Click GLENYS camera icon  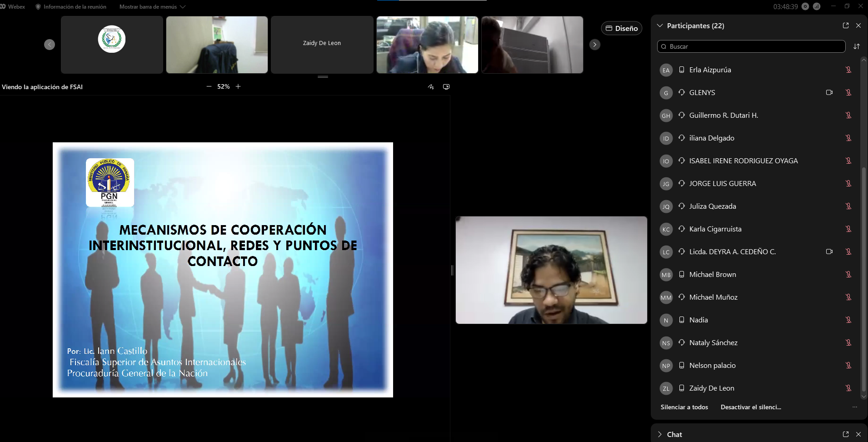click(829, 92)
